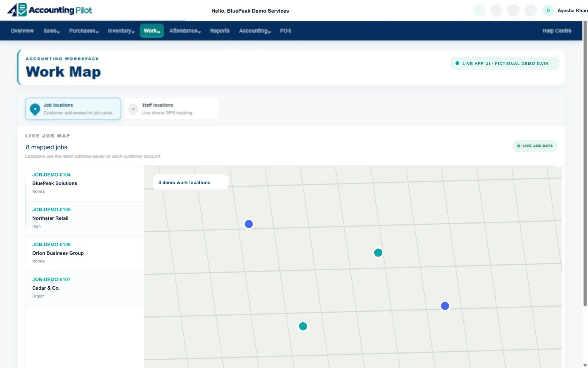Open the Work dropdown menu

152,31
